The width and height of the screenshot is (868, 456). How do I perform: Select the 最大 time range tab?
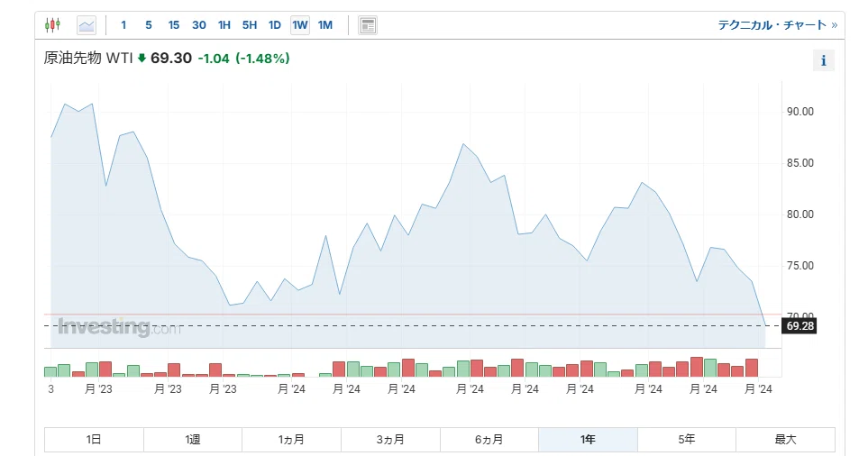(785, 440)
